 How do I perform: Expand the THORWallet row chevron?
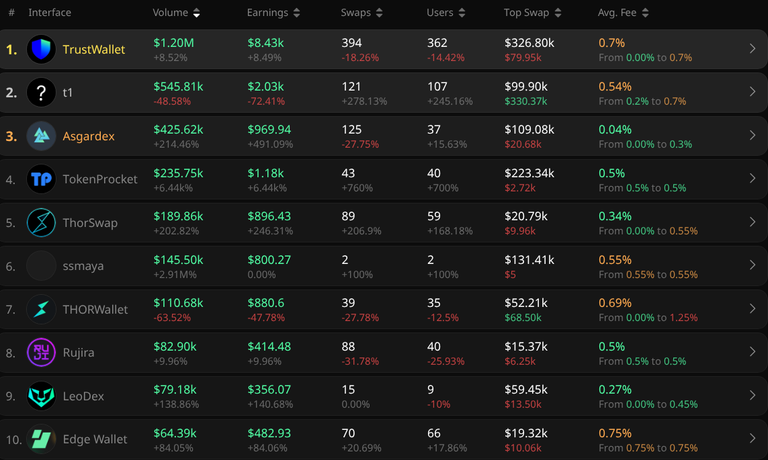click(752, 309)
